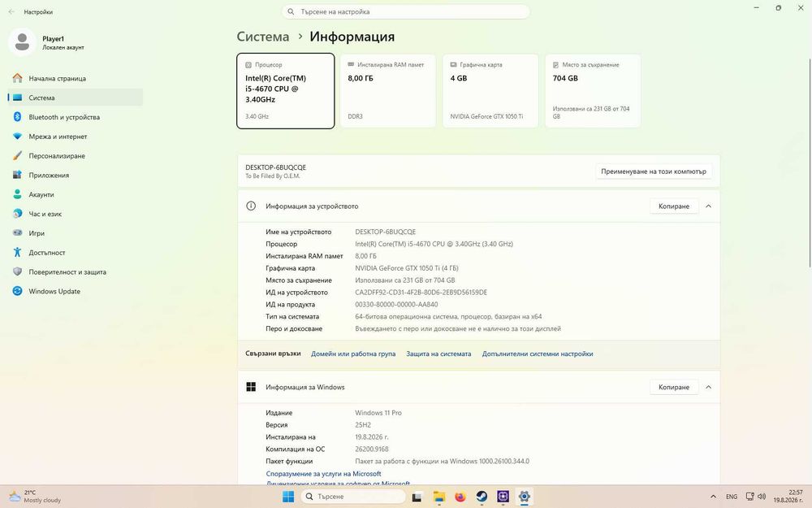Click the Час и език globe icon
This screenshot has height=508, width=812.
pyautogui.click(x=18, y=214)
